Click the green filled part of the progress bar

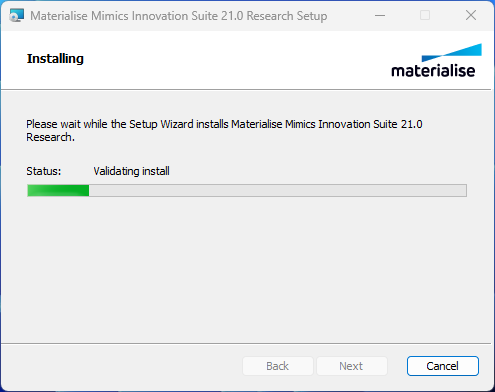click(x=58, y=191)
